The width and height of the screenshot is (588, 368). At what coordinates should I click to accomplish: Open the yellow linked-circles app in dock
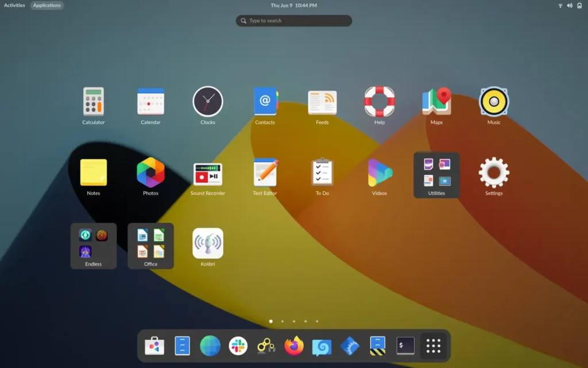point(266,346)
